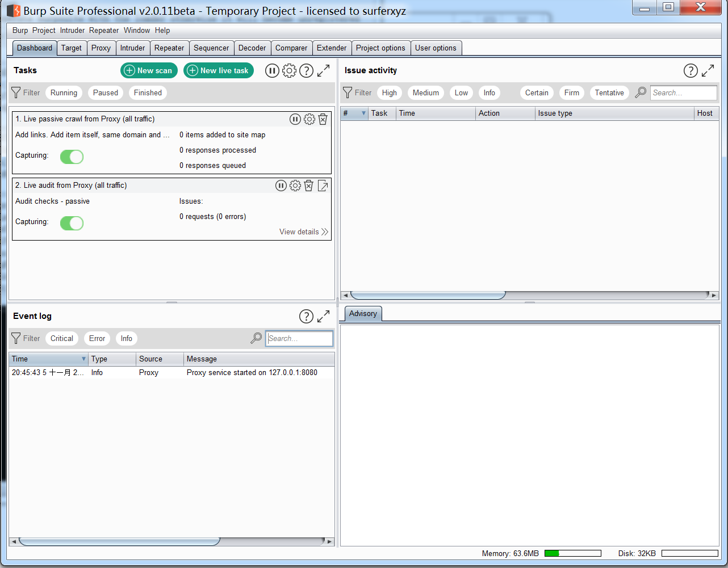Click sort arrow on # column header
The image size is (728, 568).
[364, 113]
